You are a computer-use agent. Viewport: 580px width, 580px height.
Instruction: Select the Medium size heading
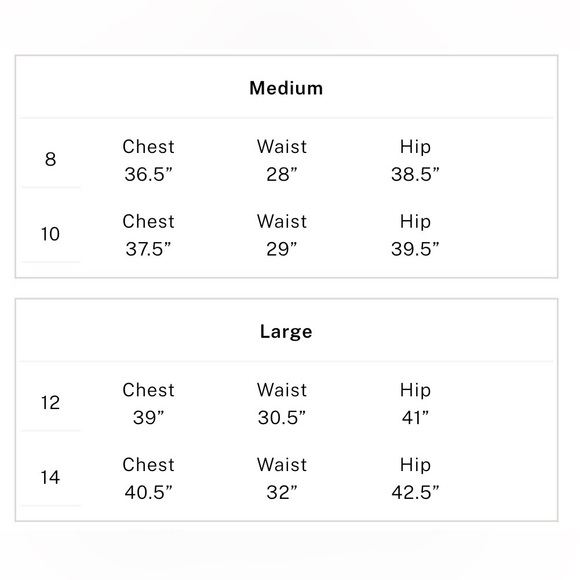[286, 88]
